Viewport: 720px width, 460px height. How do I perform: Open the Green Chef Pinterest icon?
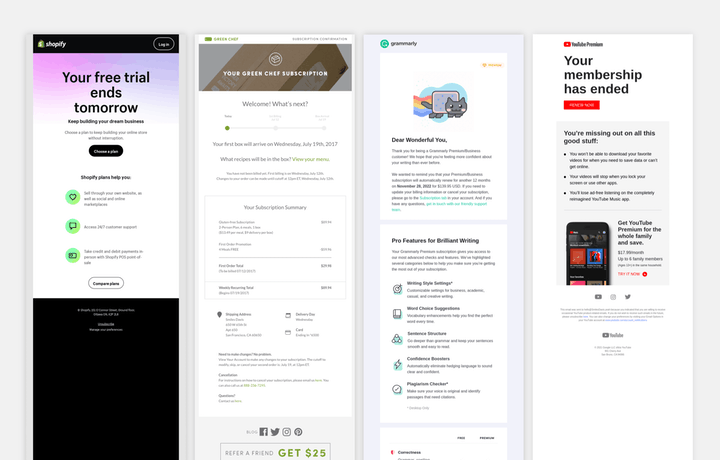tap(298, 432)
